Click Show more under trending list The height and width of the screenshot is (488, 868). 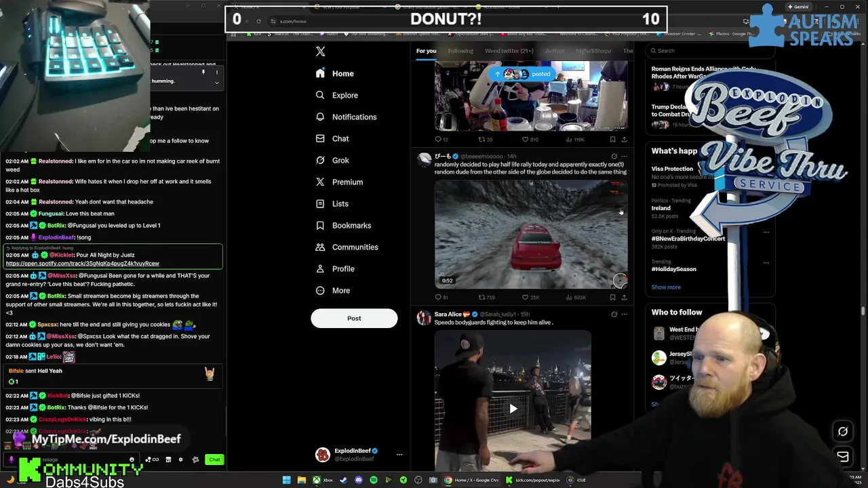coord(666,287)
